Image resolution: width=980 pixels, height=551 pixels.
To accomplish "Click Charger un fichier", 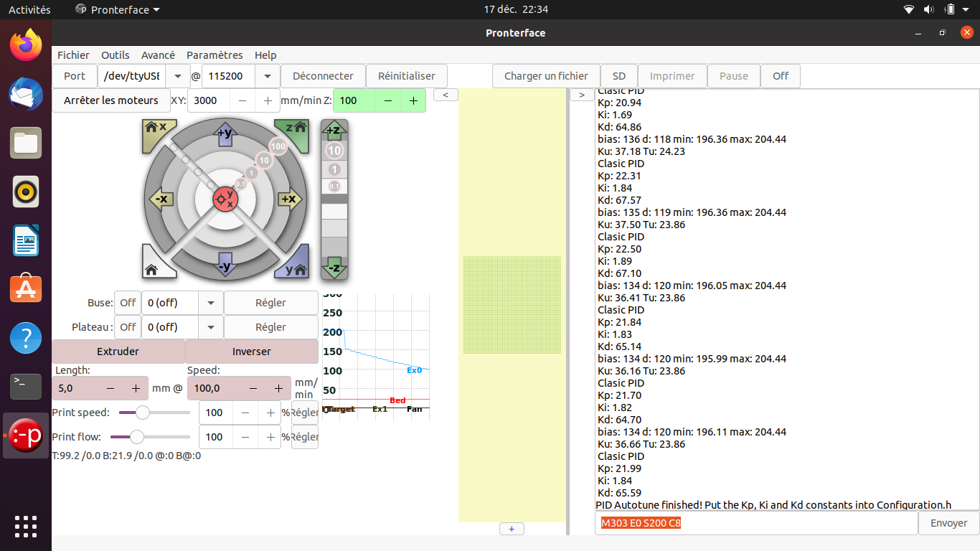I will (546, 76).
